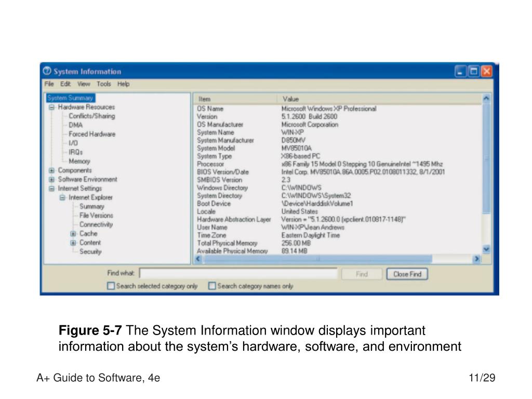Select the Processor row
The image size is (532, 399).
pos(338,164)
